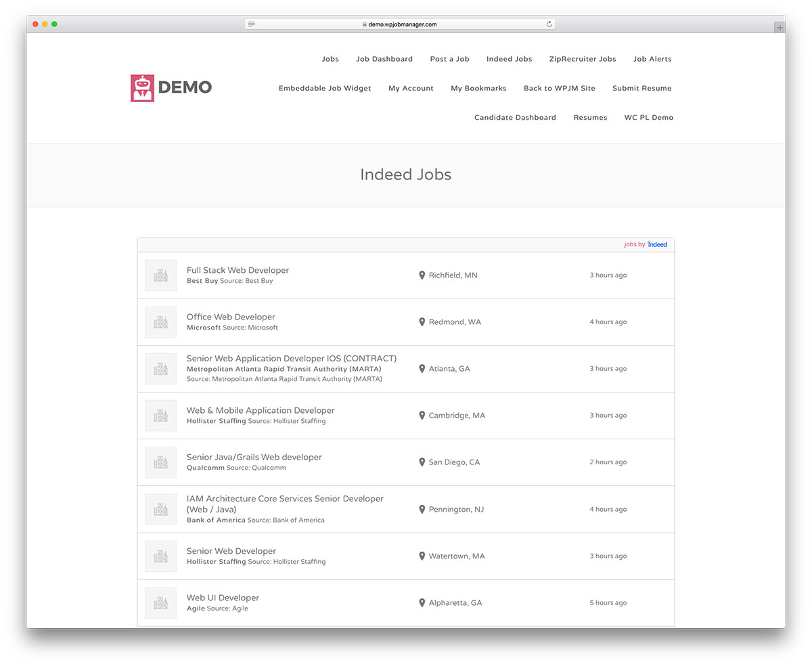This screenshot has width=812, height=666.
Task: Open My Bookmarks from navigation
Action: [478, 88]
